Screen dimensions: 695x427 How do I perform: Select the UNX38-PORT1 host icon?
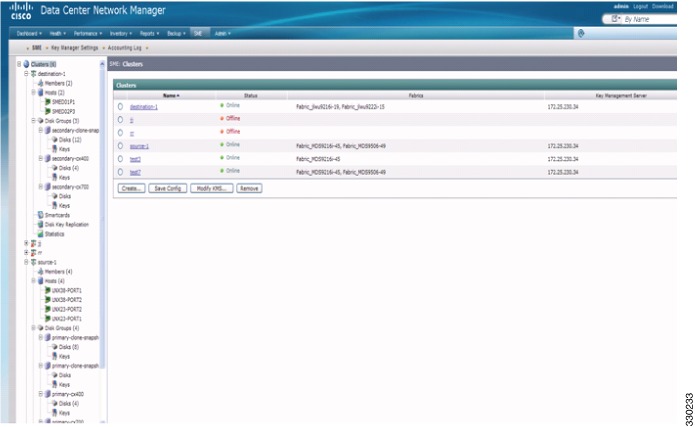click(48, 290)
